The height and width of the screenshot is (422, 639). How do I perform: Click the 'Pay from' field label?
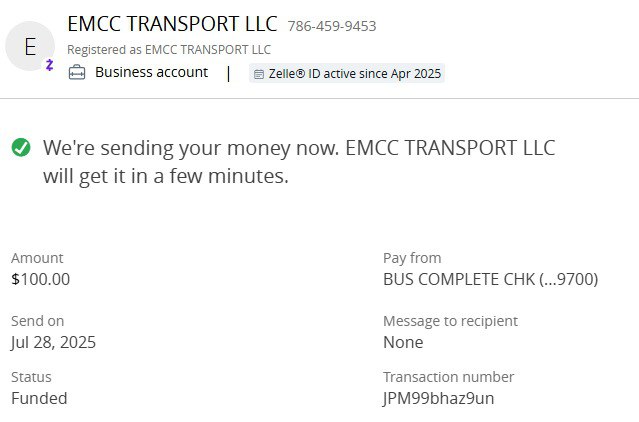click(x=412, y=258)
